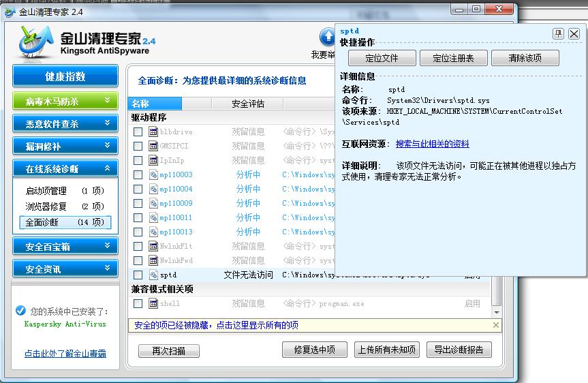This screenshot has width=588, height=383.
Task: Click the file icon beside mp110013
Action: [x=153, y=232]
